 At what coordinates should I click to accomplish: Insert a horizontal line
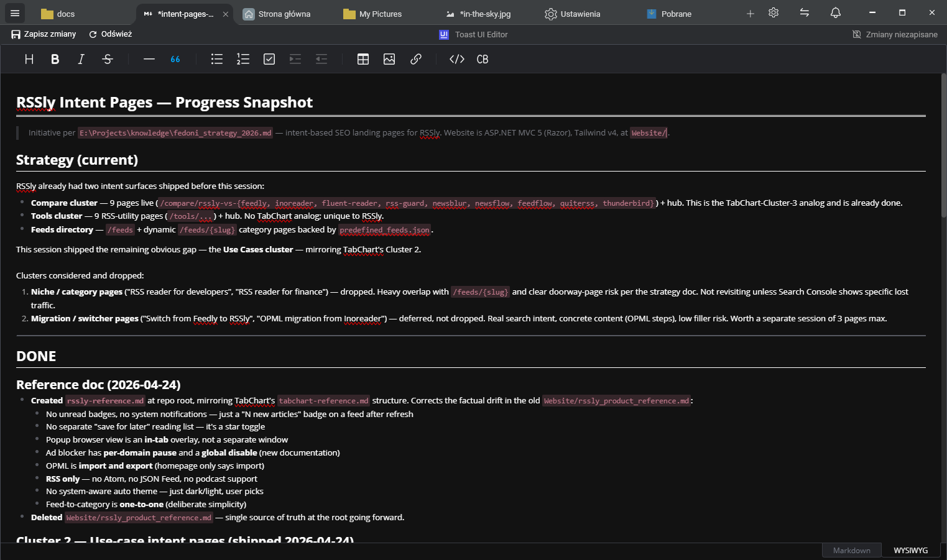click(x=149, y=59)
